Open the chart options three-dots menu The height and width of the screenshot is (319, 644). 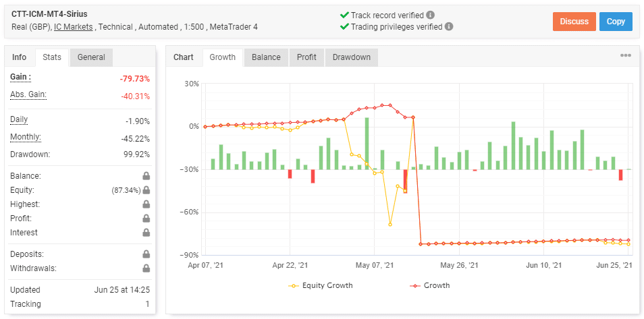[x=626, y=55]
